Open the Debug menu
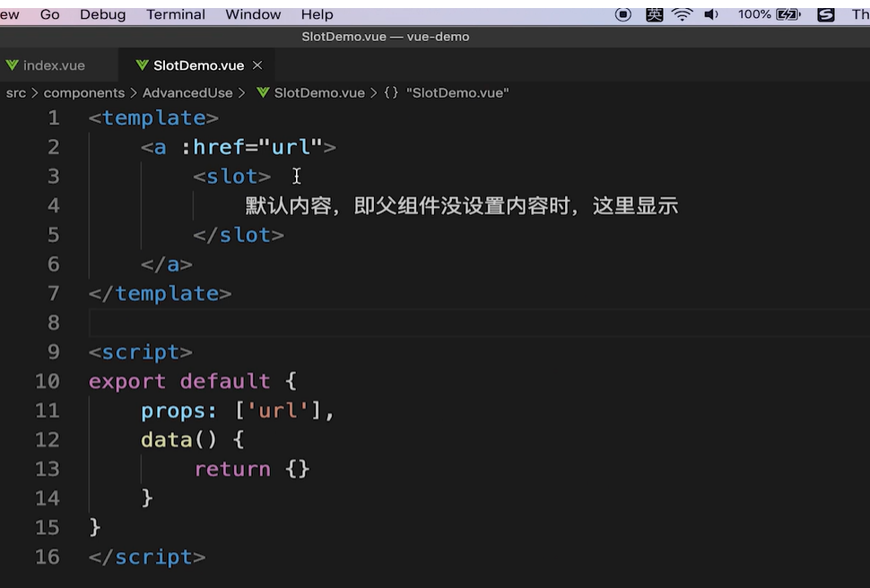The height and width of the screenshot is (588, 870). (x=102, y=14)
